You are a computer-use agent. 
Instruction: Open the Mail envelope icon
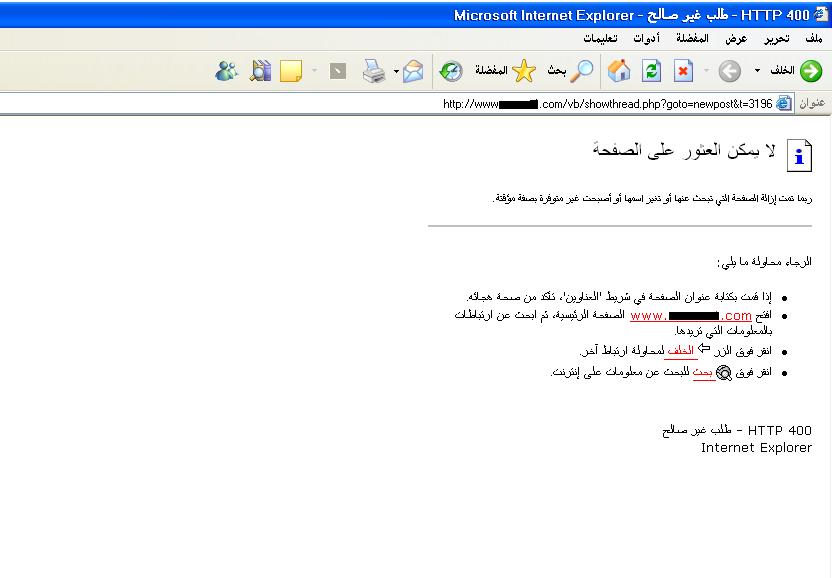pyautogui.click(x=414, y=71)
